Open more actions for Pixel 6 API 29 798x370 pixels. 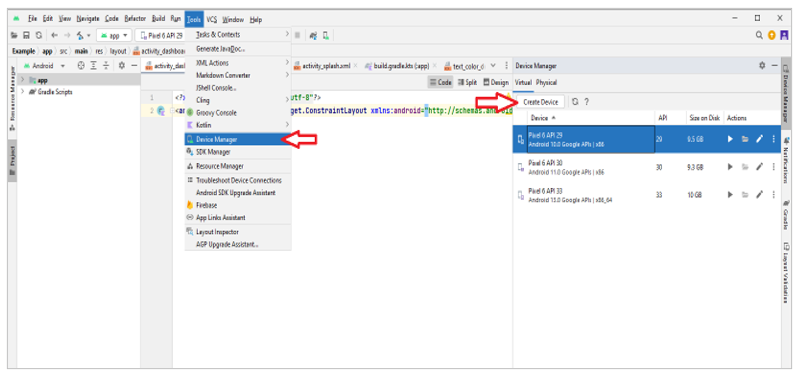coord(774,139)
